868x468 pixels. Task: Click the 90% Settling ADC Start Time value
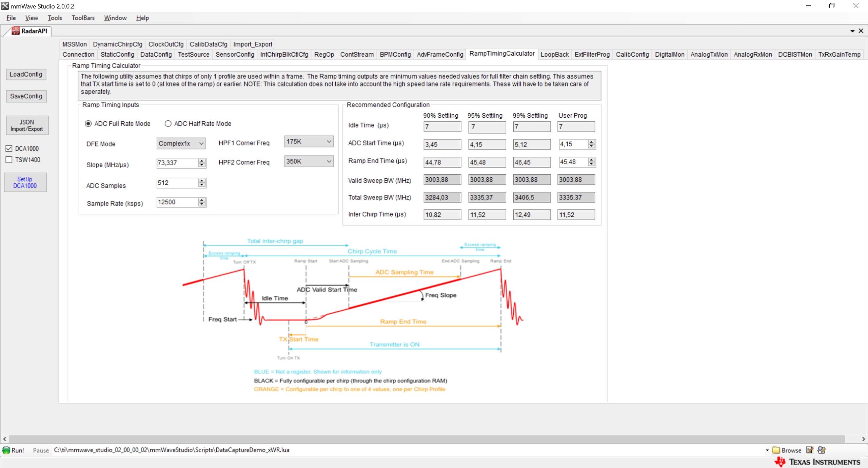click(442, 144)
